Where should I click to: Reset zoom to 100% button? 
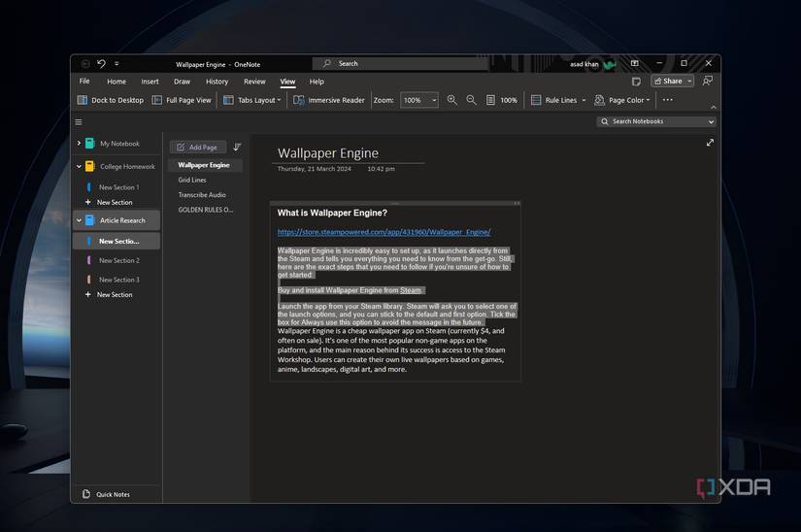[502, 100]
